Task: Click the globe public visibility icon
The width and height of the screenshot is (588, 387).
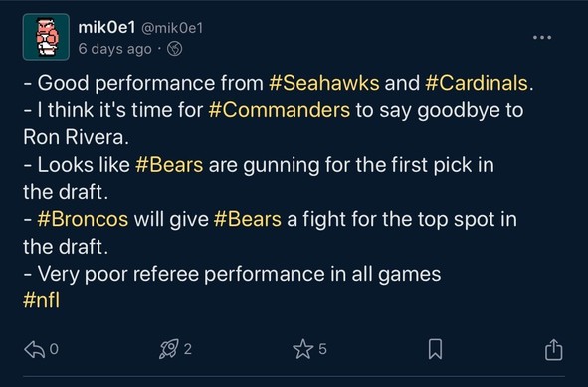Action: 174,49
